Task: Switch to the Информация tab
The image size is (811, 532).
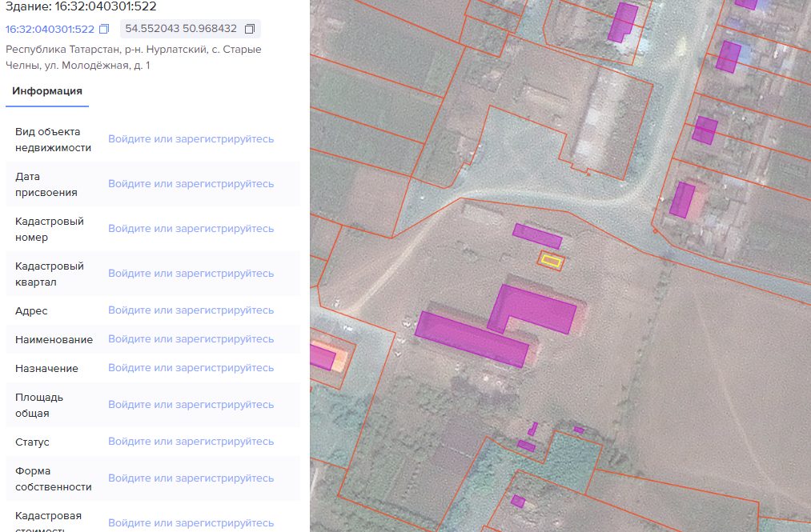Action: coord(47,91)
